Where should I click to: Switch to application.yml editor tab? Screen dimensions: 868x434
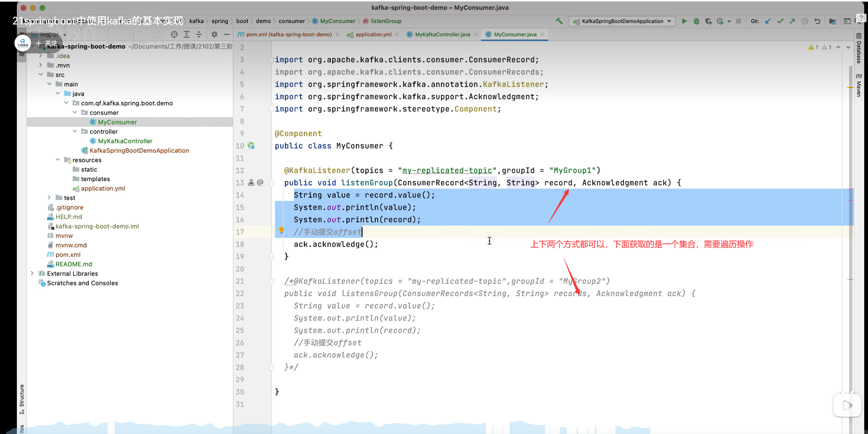373,34
